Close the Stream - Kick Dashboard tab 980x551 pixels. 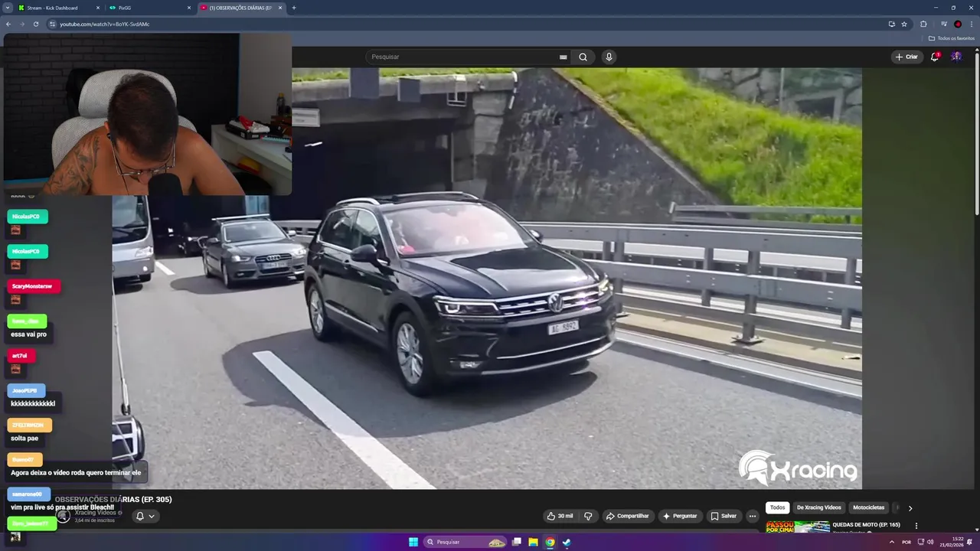point(98,8)
